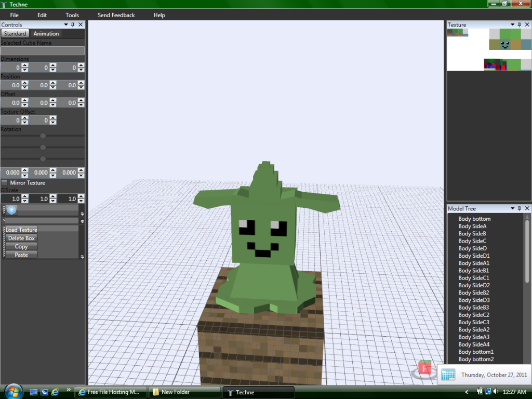Click the texture map preview image
This screenshot has width=532, height=399.
pos(489,49)
